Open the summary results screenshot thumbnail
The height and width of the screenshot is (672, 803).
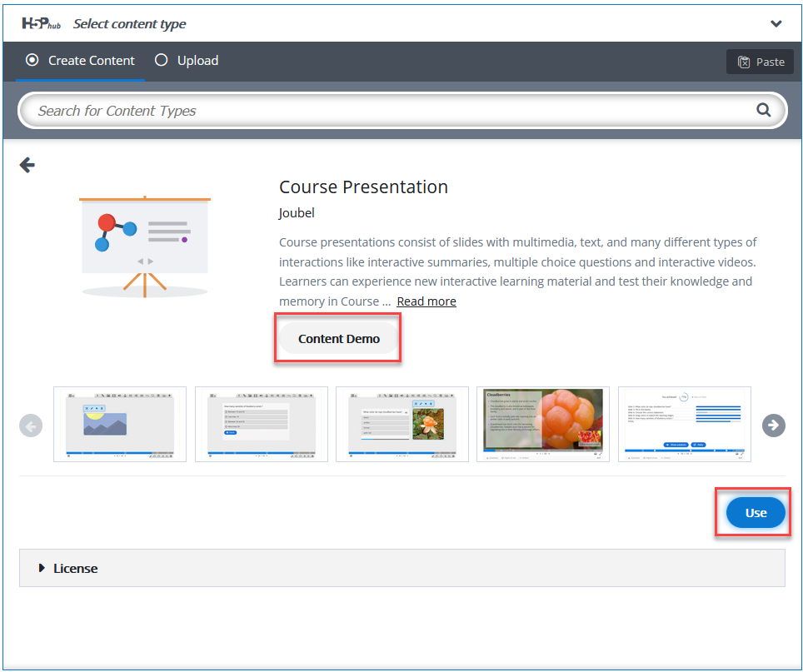coord(684,425)
